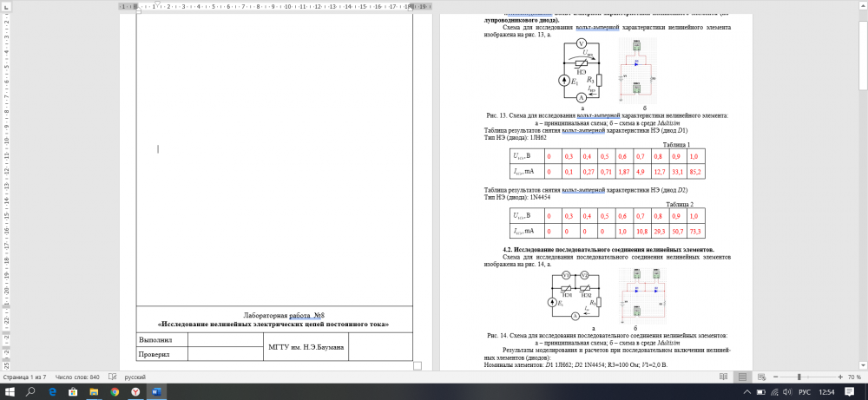Switch to Read Mode view
The image size is (868, 400).
pos(723,378)
